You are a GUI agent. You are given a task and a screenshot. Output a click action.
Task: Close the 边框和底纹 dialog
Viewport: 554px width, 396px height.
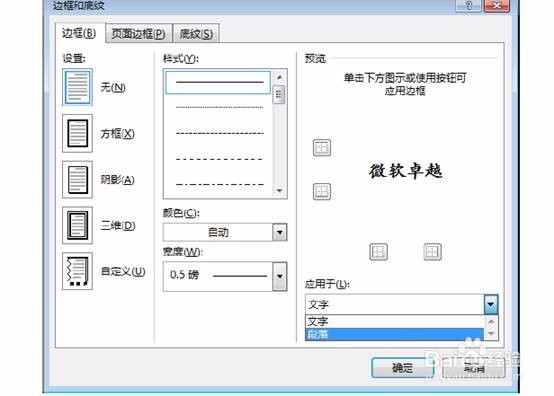pos(496,5)
